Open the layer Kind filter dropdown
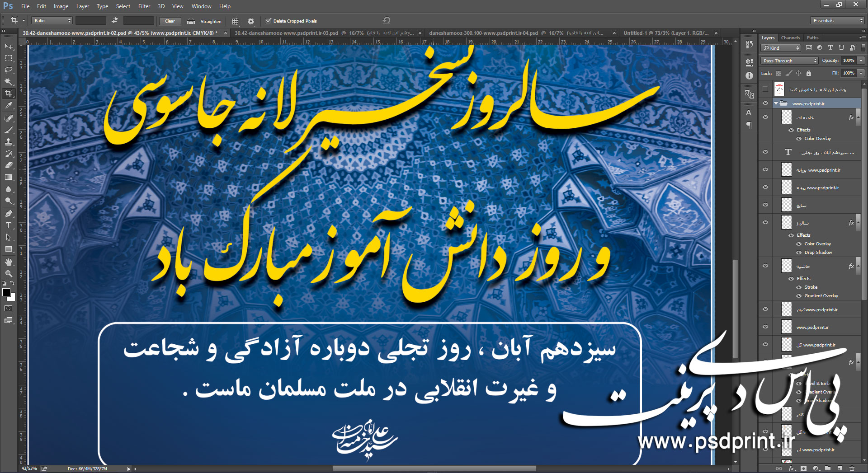 coord(781,48)
